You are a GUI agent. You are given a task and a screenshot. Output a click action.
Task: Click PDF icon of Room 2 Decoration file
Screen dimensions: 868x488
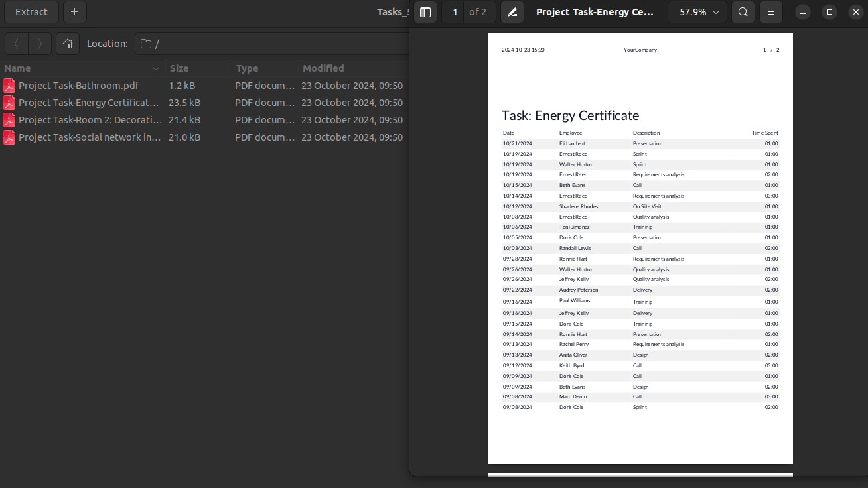[x=9, y=120]
